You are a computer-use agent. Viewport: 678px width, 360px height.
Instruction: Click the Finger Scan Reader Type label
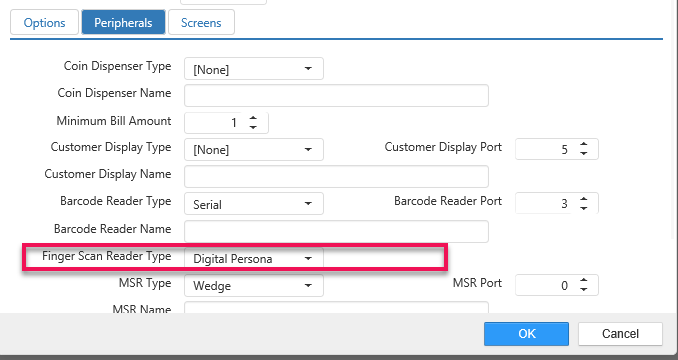(106, 256)
